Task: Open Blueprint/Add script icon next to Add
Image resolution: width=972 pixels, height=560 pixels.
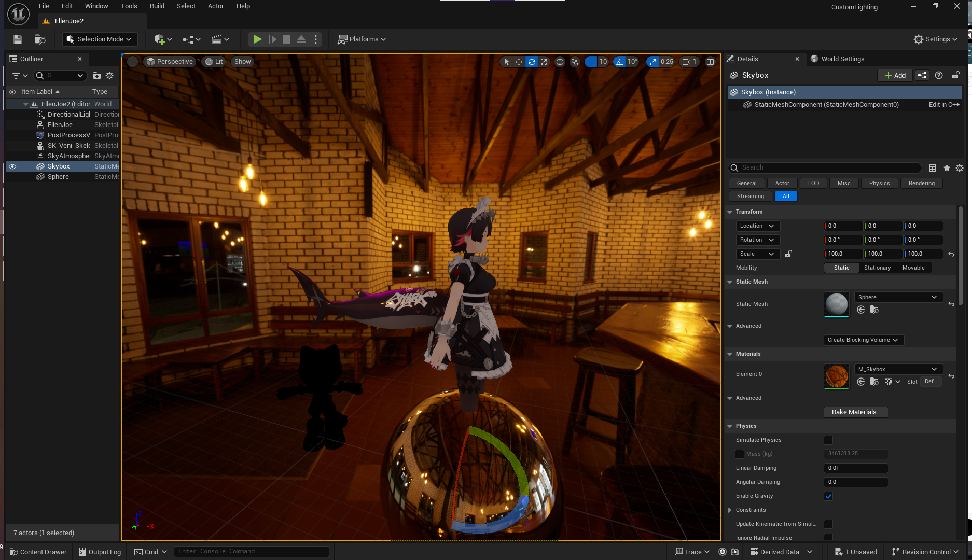Action: (922, 75)
